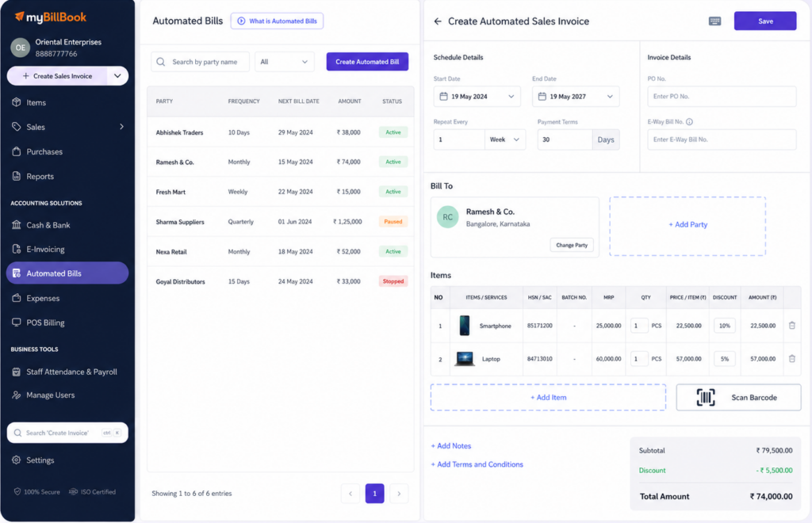Expand the Create Sales Invoice dropdown arrow
Image resolution: width=812 pixels, height=523 pixels.
[117, 76]
